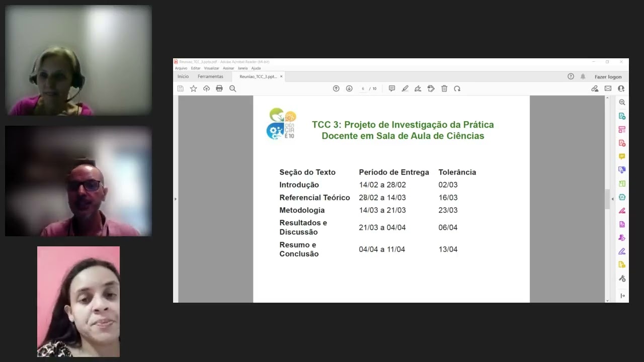Select the Reunião_TCC_3.pptx document tab
This screenshot has width=644, height=362.
coord(258,76)
